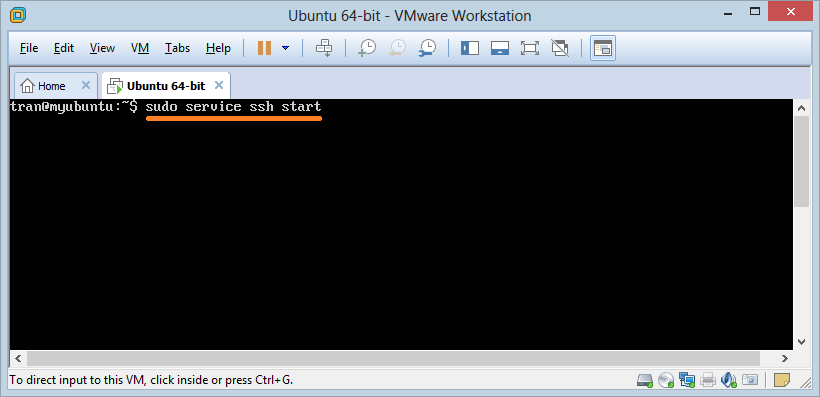Toggle the thumbnail bar icon

click(x=500, y=48)
